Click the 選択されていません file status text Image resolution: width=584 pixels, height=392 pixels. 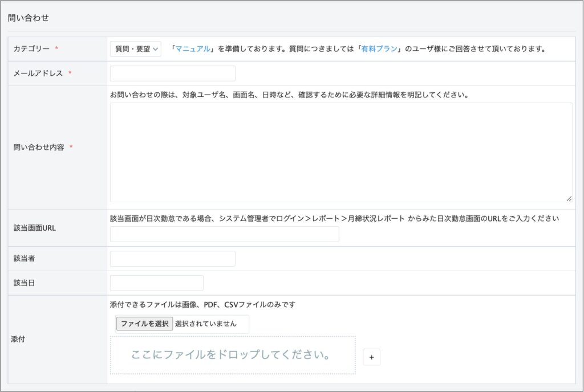click(206, 324)
